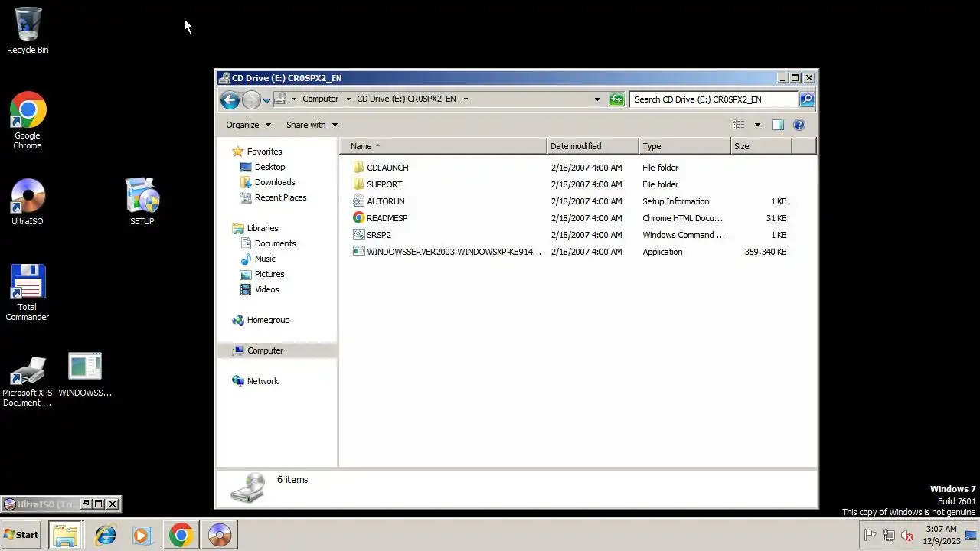Open address bar history dropdown

click(x=597, y=99)
